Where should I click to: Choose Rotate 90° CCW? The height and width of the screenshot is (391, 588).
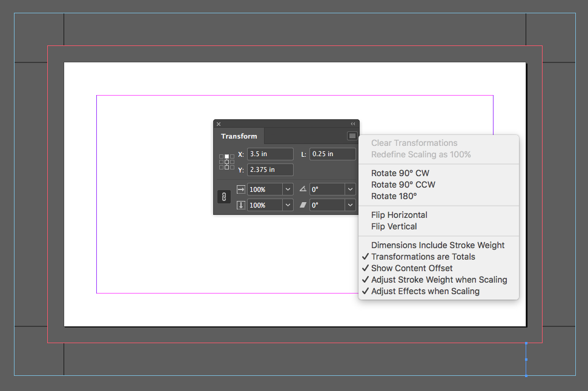403,185
